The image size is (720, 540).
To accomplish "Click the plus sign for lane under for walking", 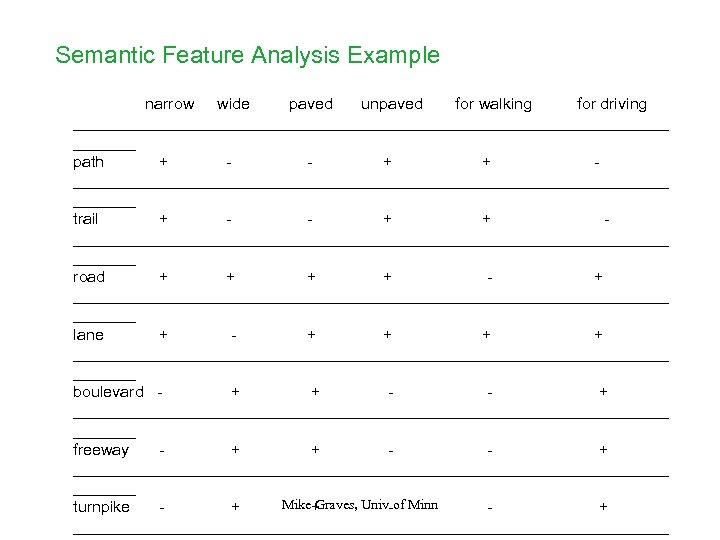I will pos(486,334).
